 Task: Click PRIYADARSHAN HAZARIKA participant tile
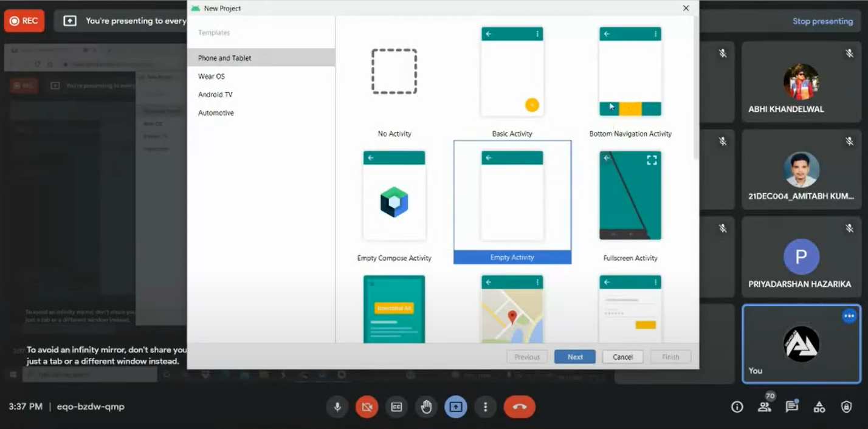(801, 257)
